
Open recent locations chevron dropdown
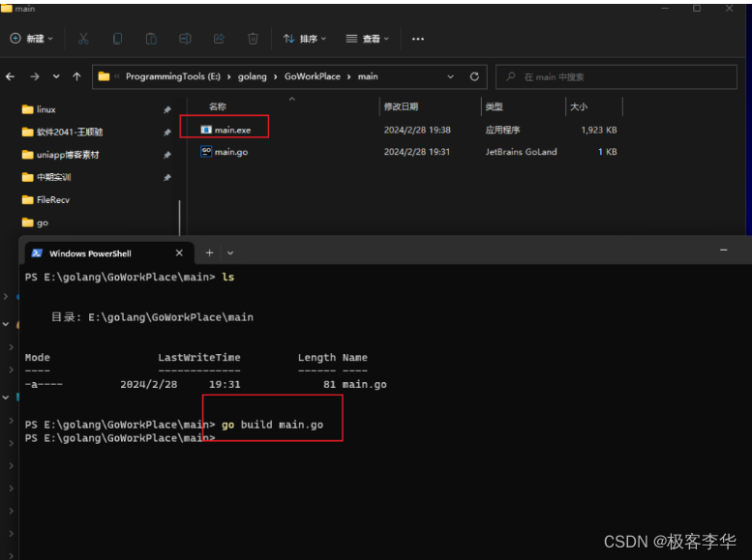click(x=56, y=76)
